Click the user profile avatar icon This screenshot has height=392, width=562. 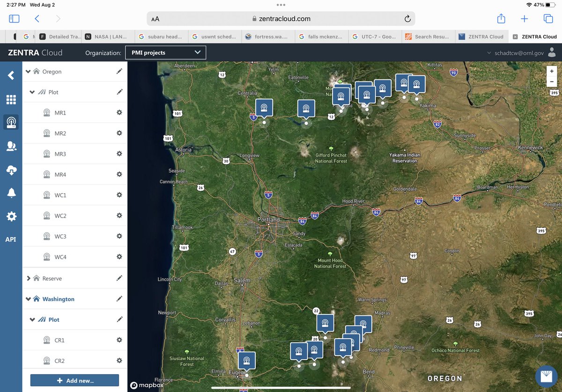(x=552, y=52)
